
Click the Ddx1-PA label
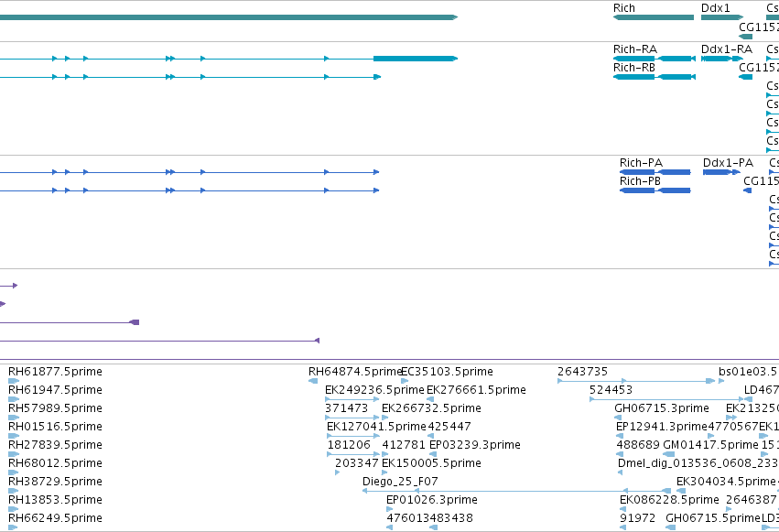click(x=728, y=163)
